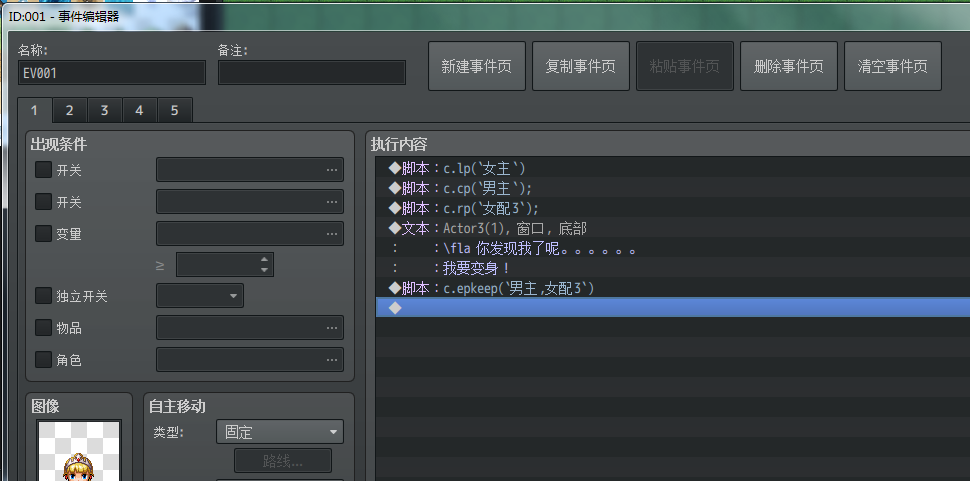This screenshot has width=970, height=481.
Task: Select command line c.cp(`男主`);
Action: pyautogui.click(x=672, y=188)
